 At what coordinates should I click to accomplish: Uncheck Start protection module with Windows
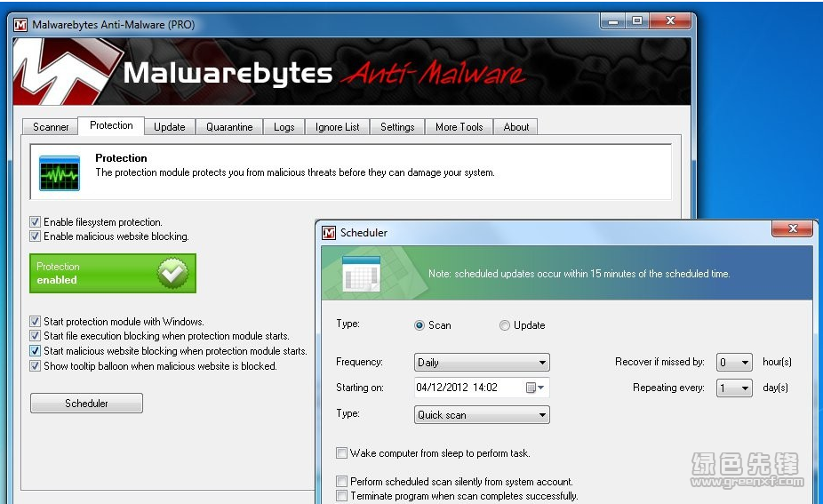click(x=35, y=321)
